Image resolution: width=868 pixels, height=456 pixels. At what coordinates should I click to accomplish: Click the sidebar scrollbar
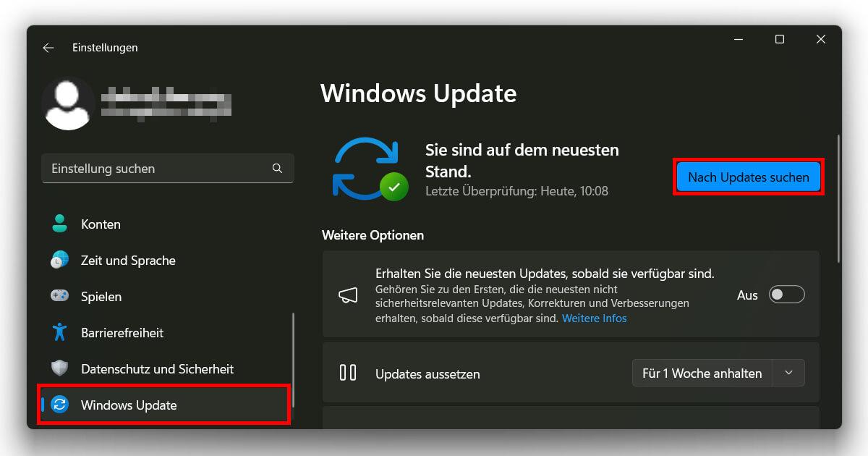click(x=293, y=347)
